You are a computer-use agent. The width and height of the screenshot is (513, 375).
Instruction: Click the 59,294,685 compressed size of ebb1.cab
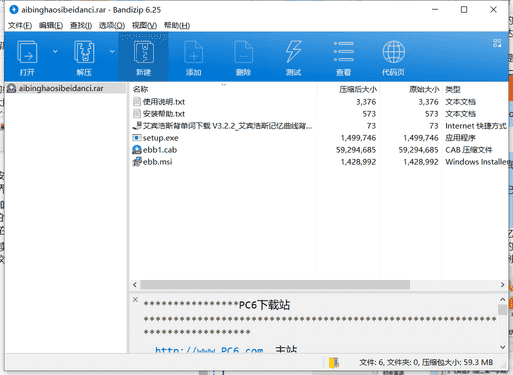pyautogui.click(x=356, y=150)
